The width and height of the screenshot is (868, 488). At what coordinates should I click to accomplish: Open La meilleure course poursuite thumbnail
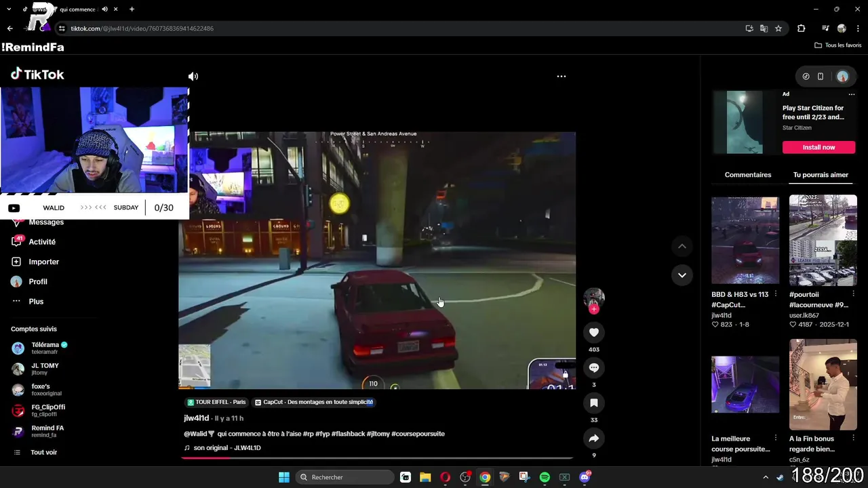tap(745, 384)
